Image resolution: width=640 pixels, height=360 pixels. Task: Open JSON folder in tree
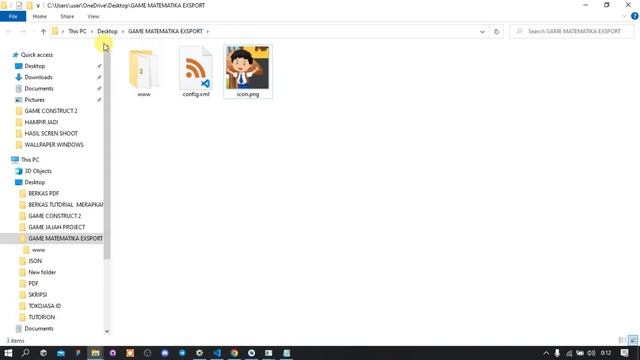tap(35, 261)
